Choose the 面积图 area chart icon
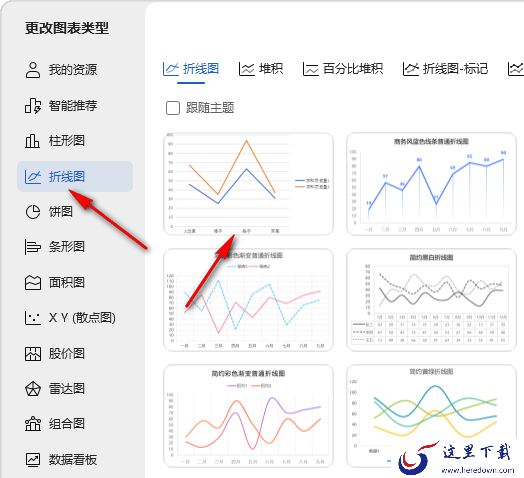 click(x=33, y=282)
